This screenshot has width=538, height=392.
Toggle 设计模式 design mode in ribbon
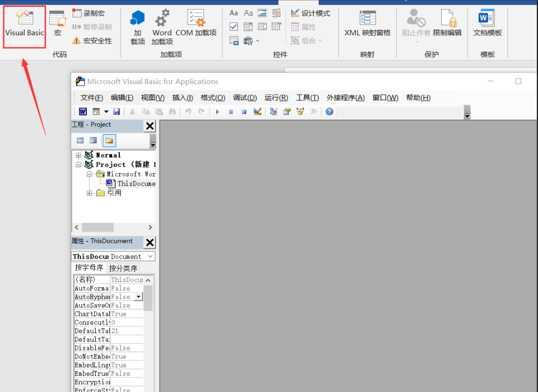pyautogui.click(x=310, y=13)
